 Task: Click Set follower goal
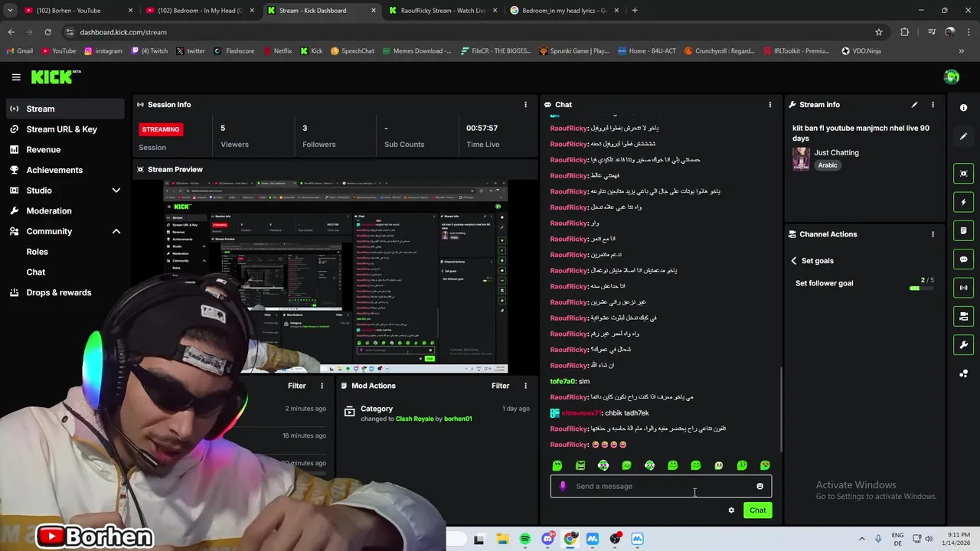[824, 283]
